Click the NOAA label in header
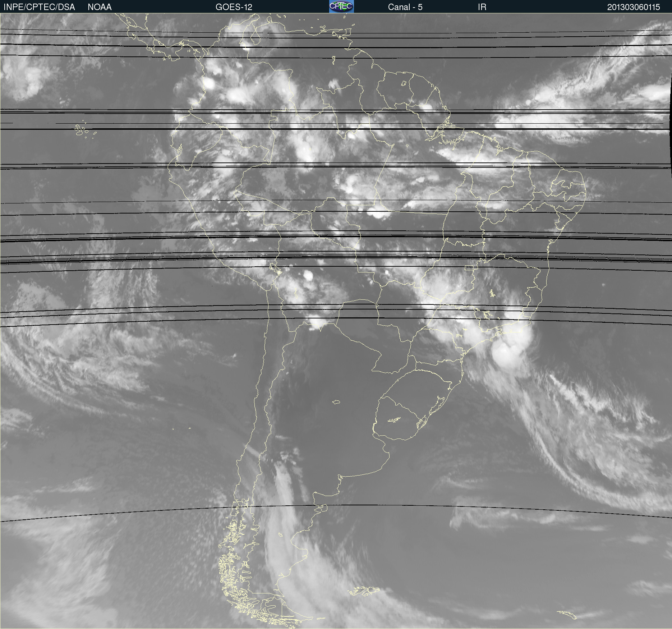672x629 pixels. (x=100, y=7)
